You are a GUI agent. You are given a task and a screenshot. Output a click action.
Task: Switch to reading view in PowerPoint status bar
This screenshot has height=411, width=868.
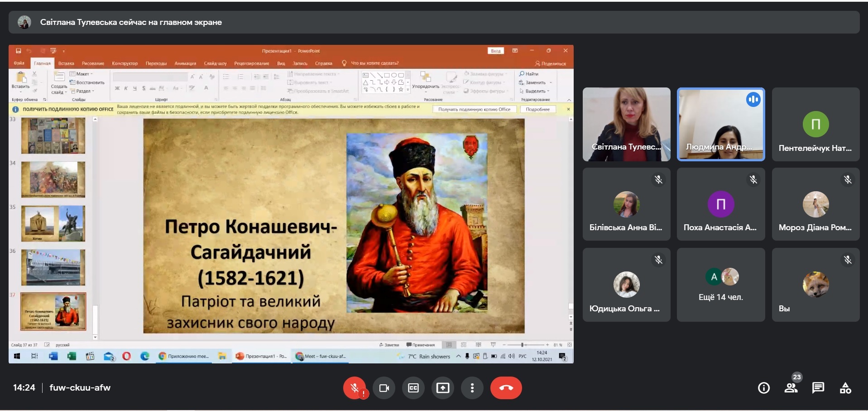point(478,345)
